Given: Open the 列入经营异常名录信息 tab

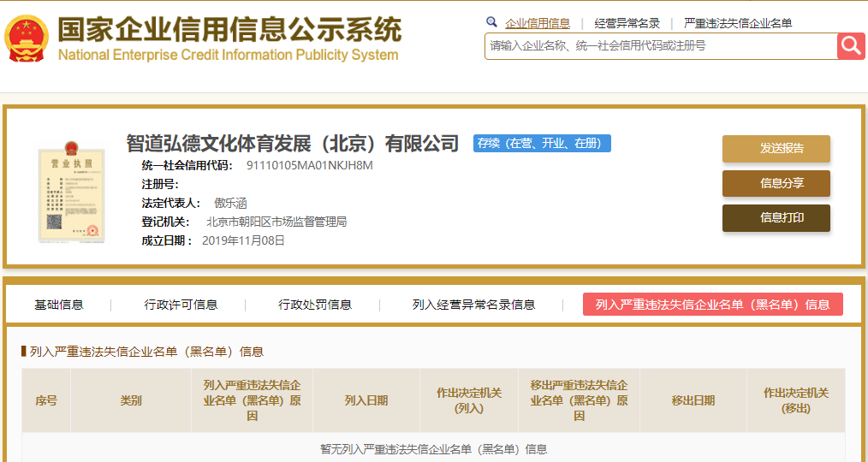Looking at the screenshot, I should [474, 305].
